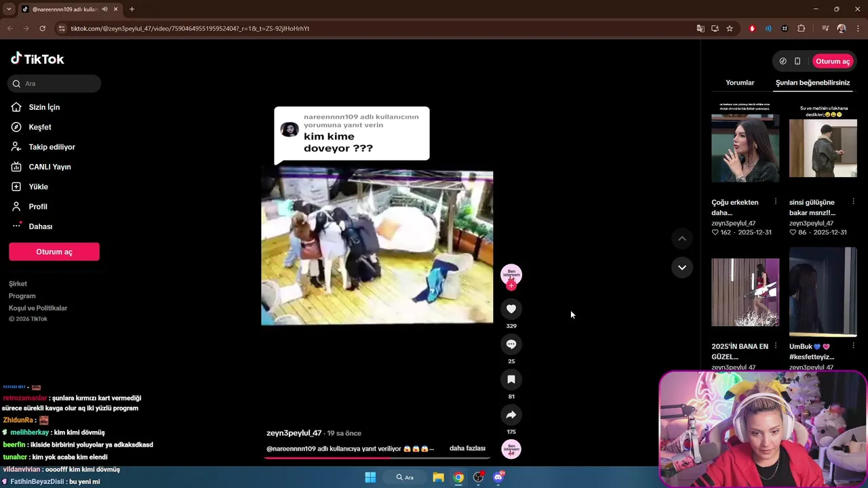
Task: Click zeyn3peylul_47 under Çoğu erkekten daha
Action: [x=733, y=223]
